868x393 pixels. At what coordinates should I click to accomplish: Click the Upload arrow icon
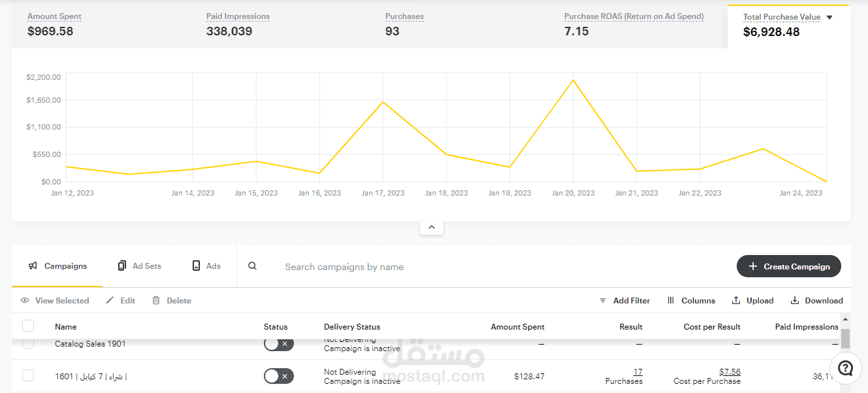(736, 300)
